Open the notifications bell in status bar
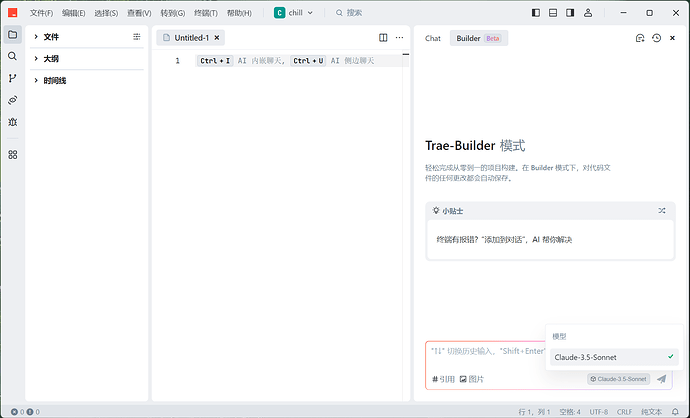 [675, 412]
